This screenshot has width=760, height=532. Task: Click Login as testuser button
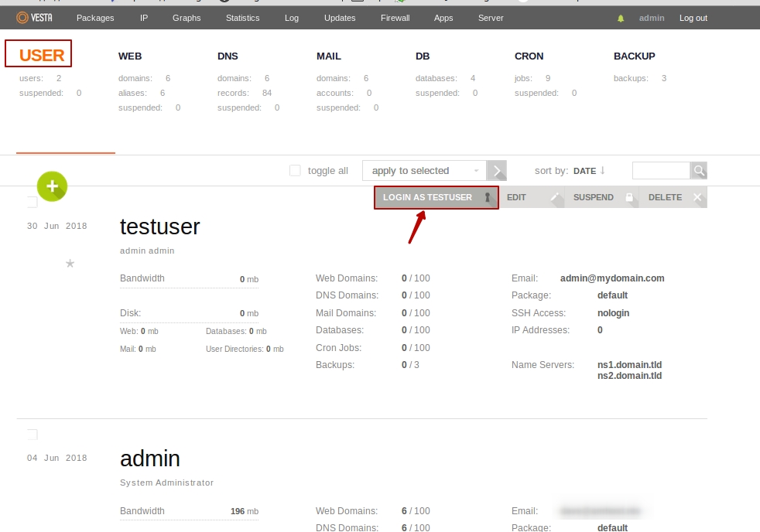pos(436,197)
